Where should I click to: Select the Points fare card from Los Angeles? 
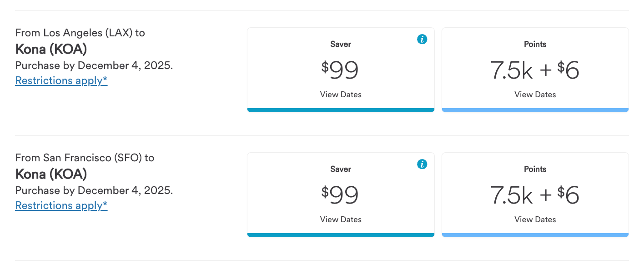coord(535,69)
